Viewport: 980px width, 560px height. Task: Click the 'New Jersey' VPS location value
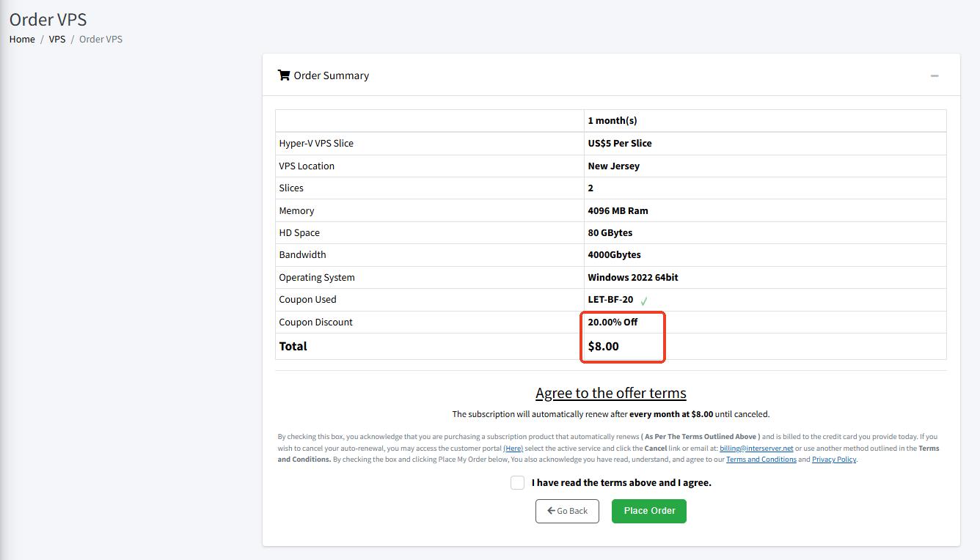click(613, 166)
